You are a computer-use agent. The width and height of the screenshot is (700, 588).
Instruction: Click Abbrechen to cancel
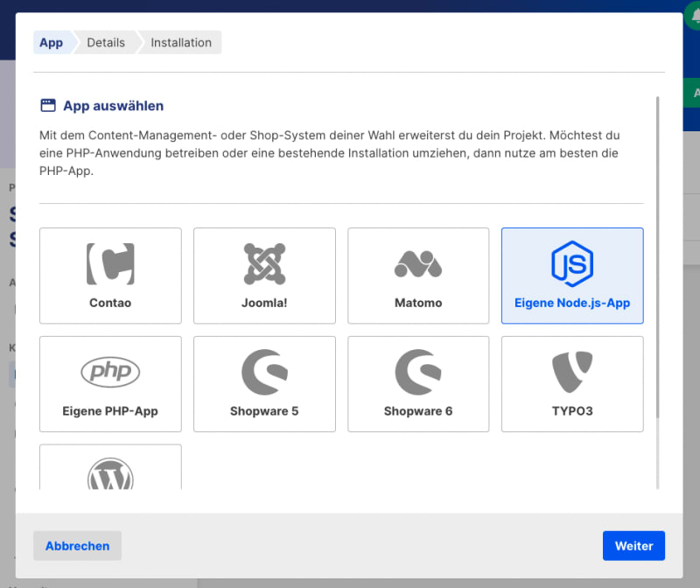[77, 546]
